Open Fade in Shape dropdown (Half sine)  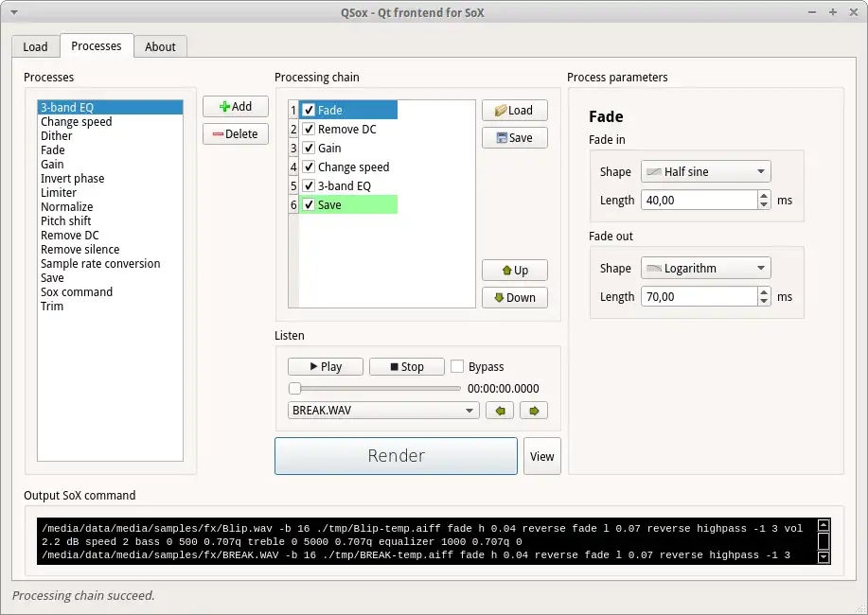coord(706,171)
